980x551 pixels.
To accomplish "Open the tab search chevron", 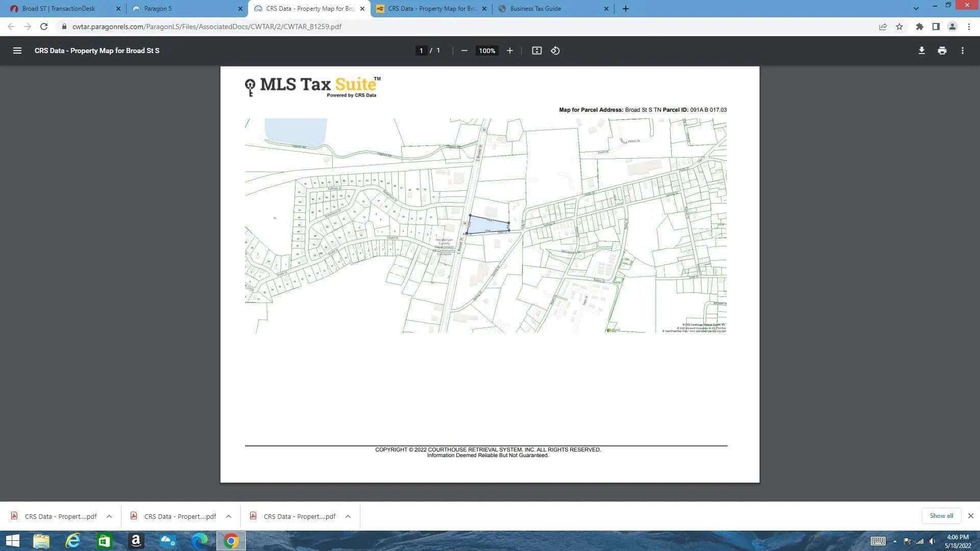I will point(916,9).
